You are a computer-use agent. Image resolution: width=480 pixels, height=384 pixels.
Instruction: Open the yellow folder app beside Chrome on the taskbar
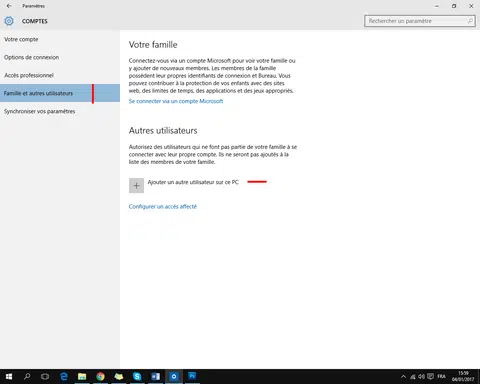[x=119, y=377]
